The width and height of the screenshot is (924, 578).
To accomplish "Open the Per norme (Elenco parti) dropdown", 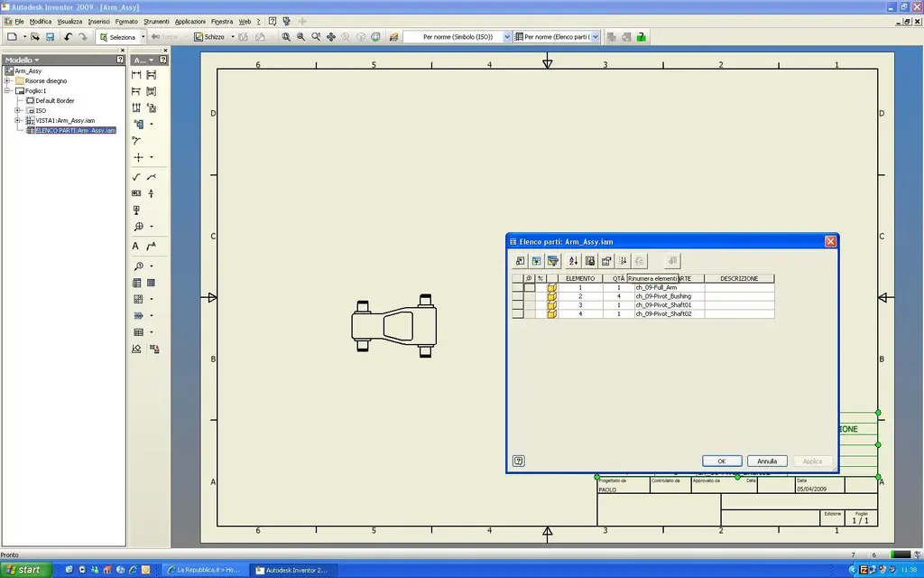I will click(596, 36).
